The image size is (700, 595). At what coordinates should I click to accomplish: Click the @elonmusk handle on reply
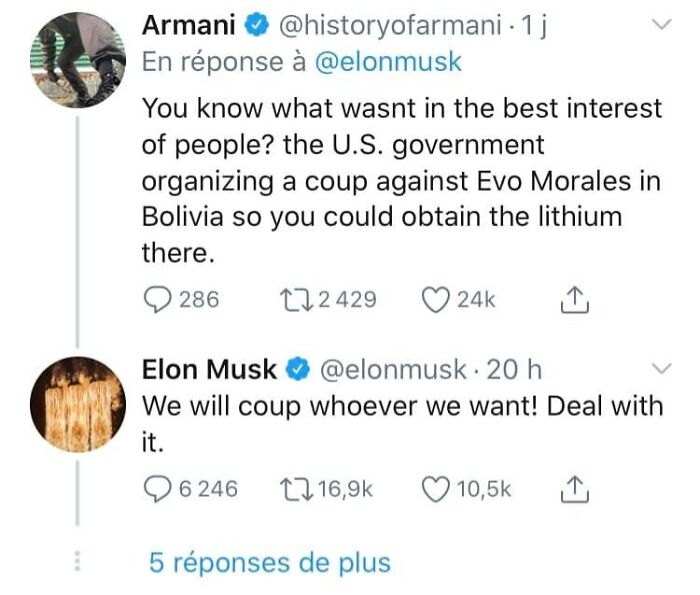(x=392, y=370)
